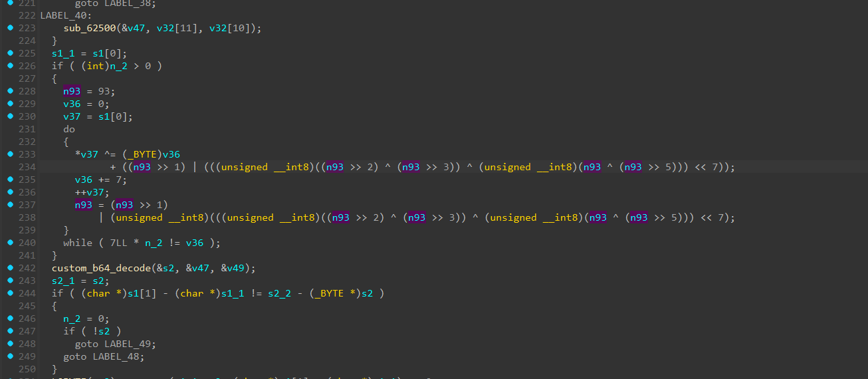Toggle breakpoint dot on line 228
The height and width of the screenshot is (379, 868).
10,91
